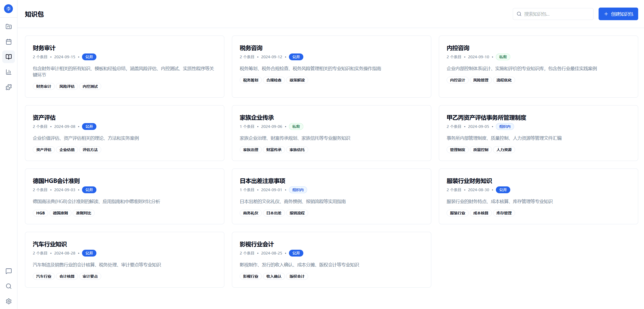
Task: Toggle the 私密 badge on 内控咨询 card
Action: [503, 57]
